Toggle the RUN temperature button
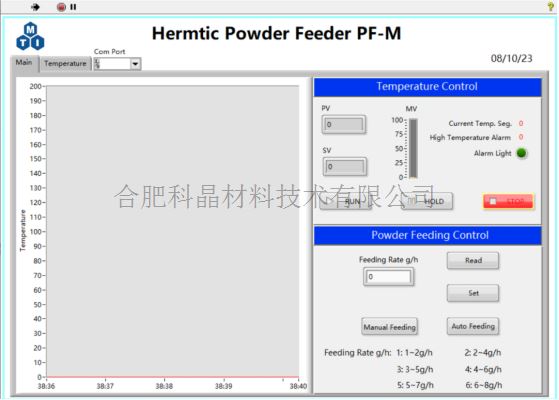This screenshot has height=400, width=559. [345, 201]
